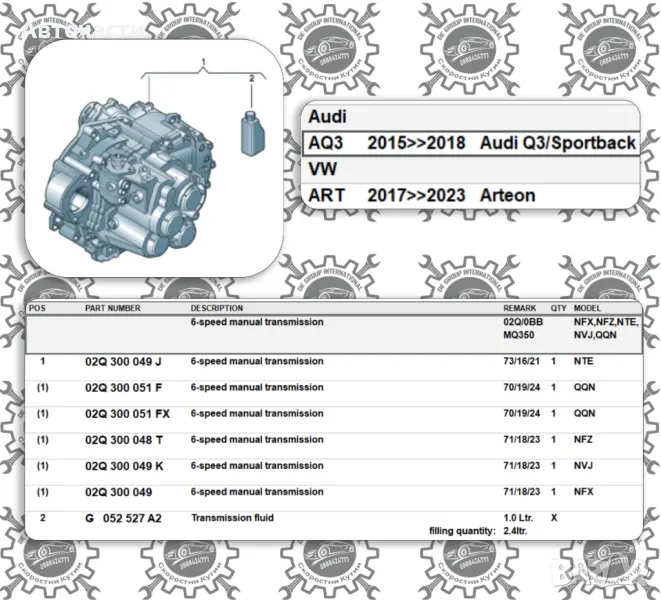
Task: Click the REMARK column header
Action: click(519, 308)
